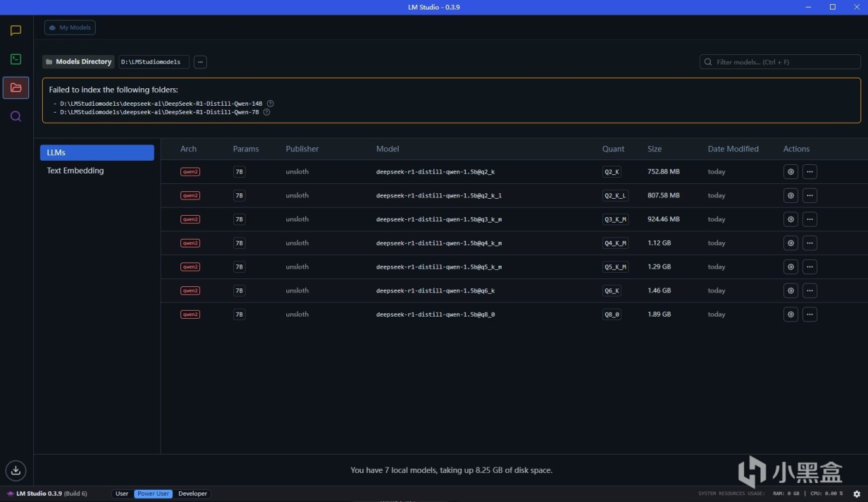Open the Discover search sidebar icon

click(16, 116)
